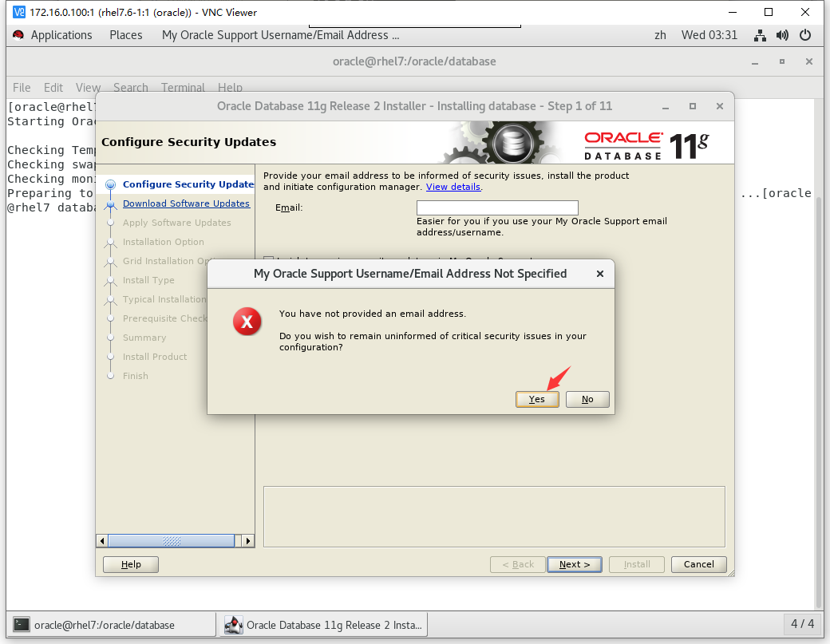This screenshot has width=830, height=644.
Task: Minimize the Oracle installer window
Action: (666, 106)
